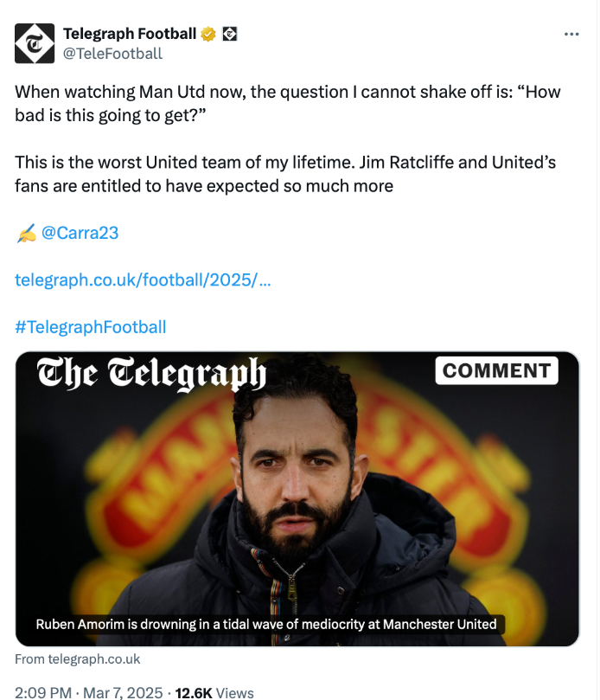This screenshot has width=600, height=700.
Task: Open the Telegraph Football profile avatar
Action: (x=35, y=43)
